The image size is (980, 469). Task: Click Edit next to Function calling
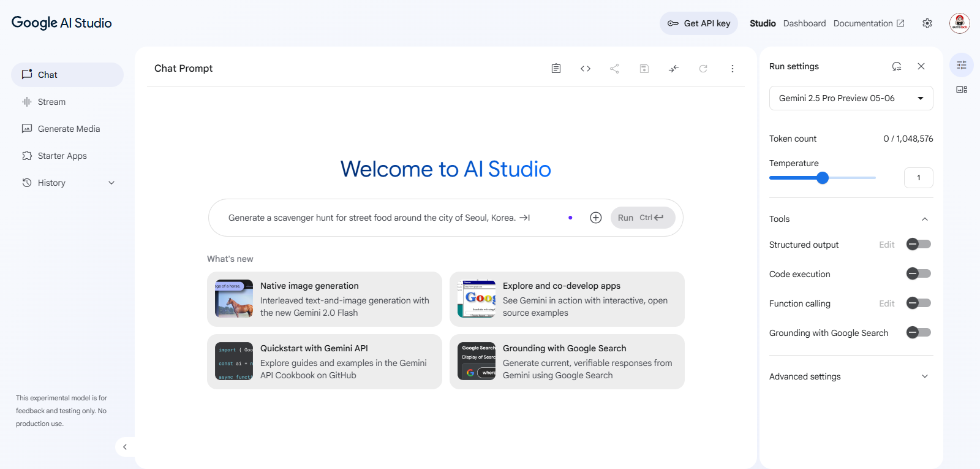(x=887, y=303)
